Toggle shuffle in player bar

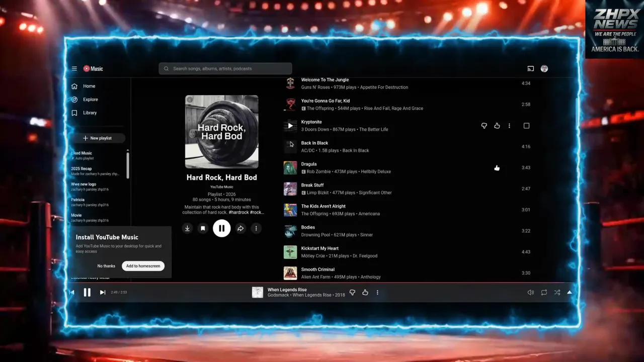[557, 292]
